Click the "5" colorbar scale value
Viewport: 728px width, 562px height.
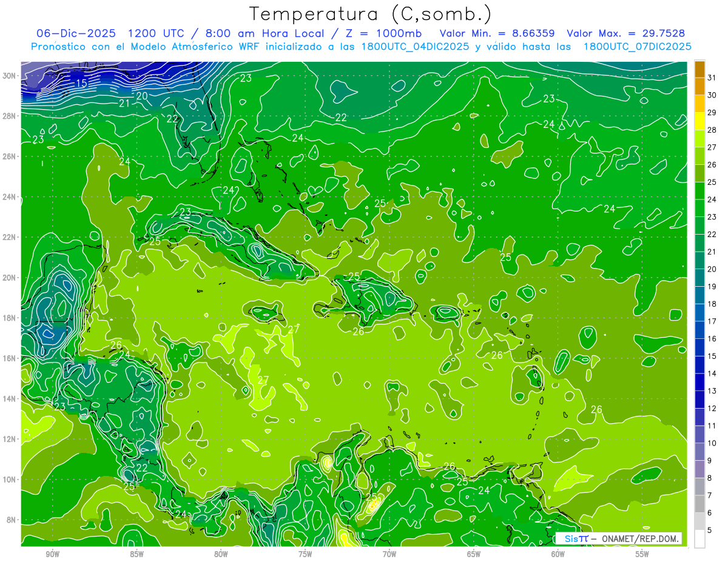(709, 530)
